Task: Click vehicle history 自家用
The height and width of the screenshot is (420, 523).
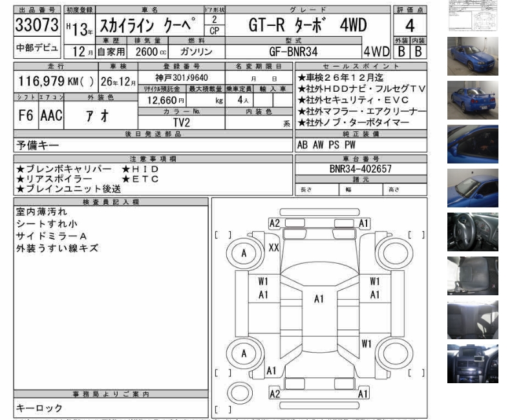Action: [111, 52]
